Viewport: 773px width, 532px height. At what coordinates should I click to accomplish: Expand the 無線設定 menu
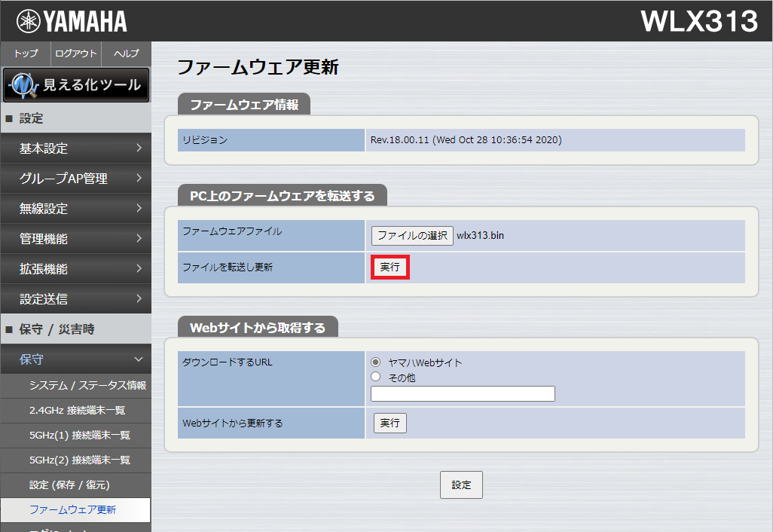pos(75,209)
